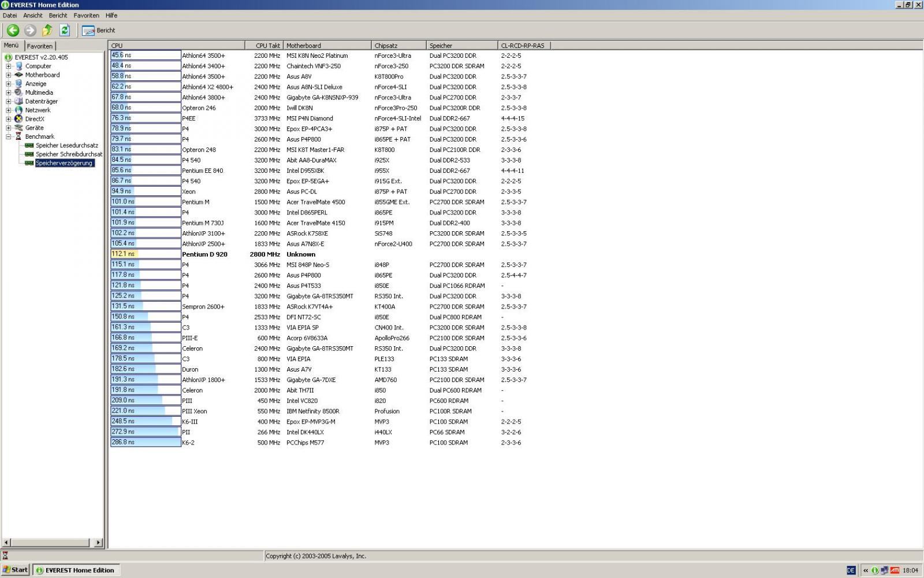Select the Computer tree icon

tap(18, 66)
